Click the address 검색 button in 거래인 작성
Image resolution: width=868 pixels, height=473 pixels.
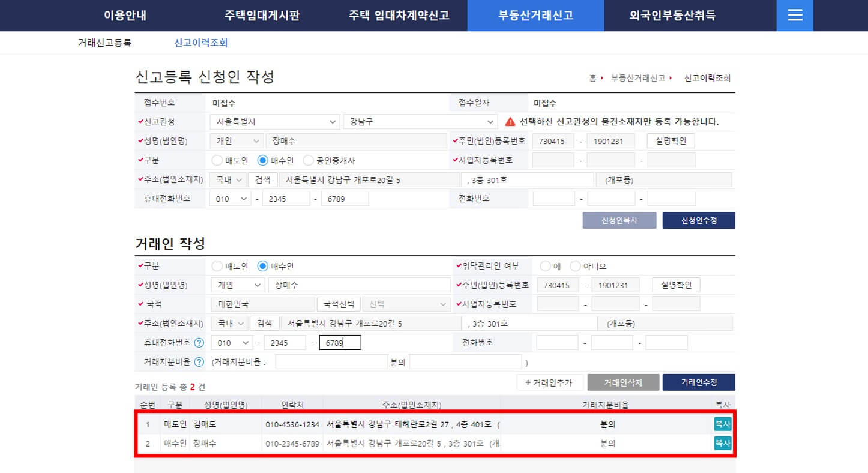click(x=264, y=323)
